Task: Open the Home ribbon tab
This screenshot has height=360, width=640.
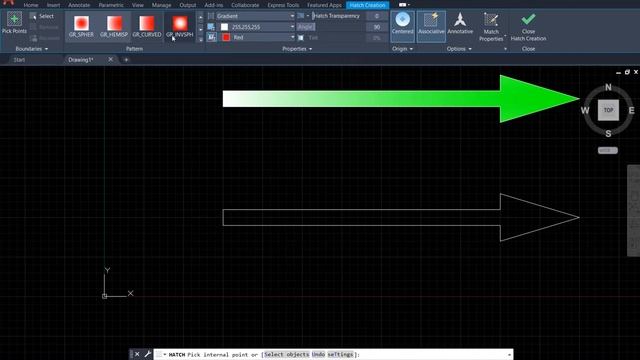Action: pyautogui.click(x=31, y=5)
